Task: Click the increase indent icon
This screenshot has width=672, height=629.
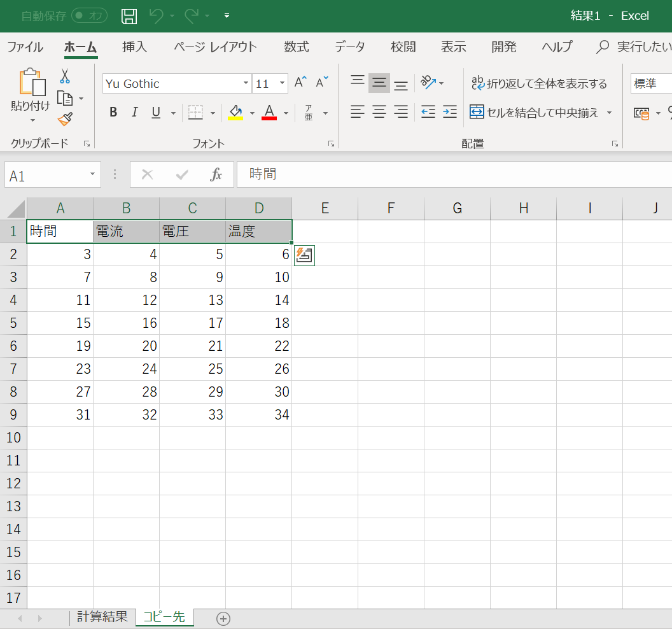Action: pyautogui.click(x=450, y=112)
